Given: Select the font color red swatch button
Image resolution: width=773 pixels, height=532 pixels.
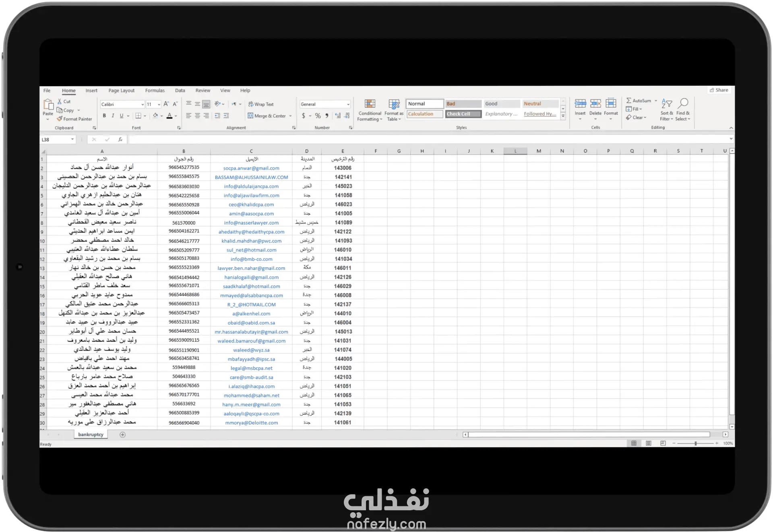Looking at the screenshot, I should tap(169, 116).
